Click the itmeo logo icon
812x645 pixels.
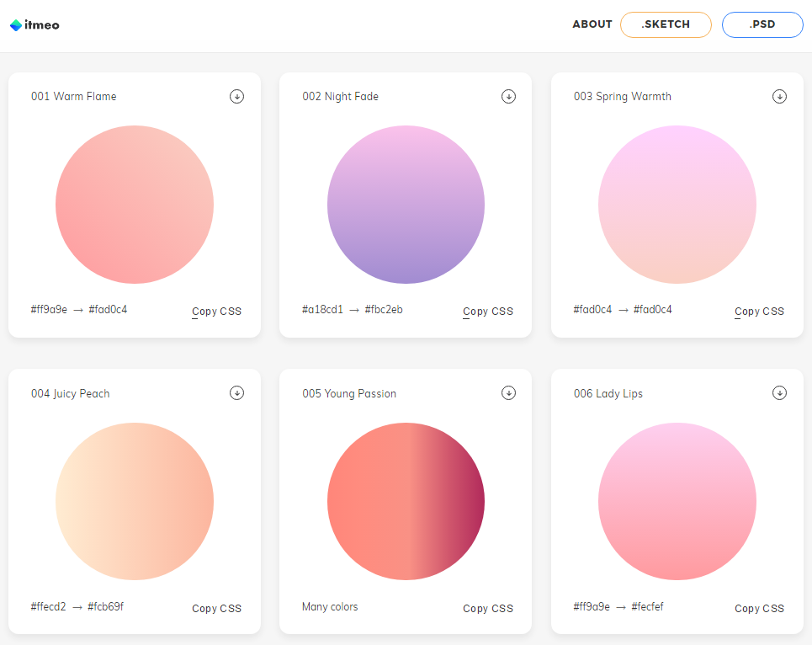[x=16, y=25]
